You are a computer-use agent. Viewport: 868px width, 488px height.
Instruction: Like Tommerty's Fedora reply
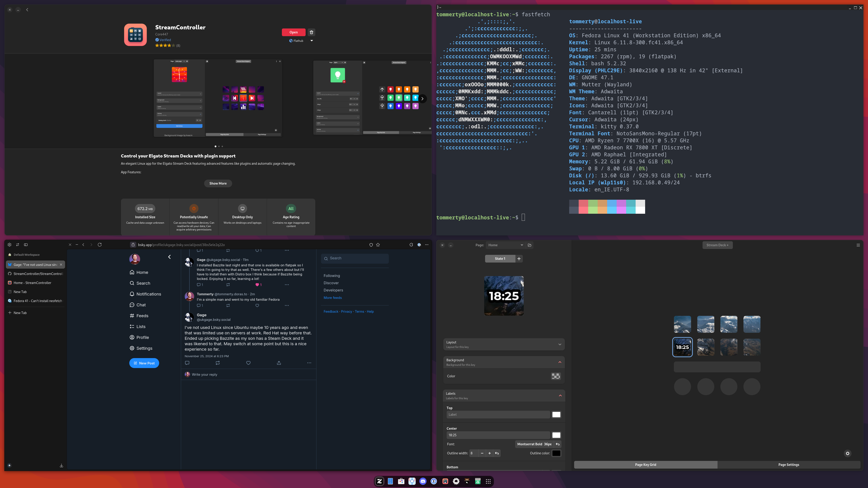[x=257, y=305]
